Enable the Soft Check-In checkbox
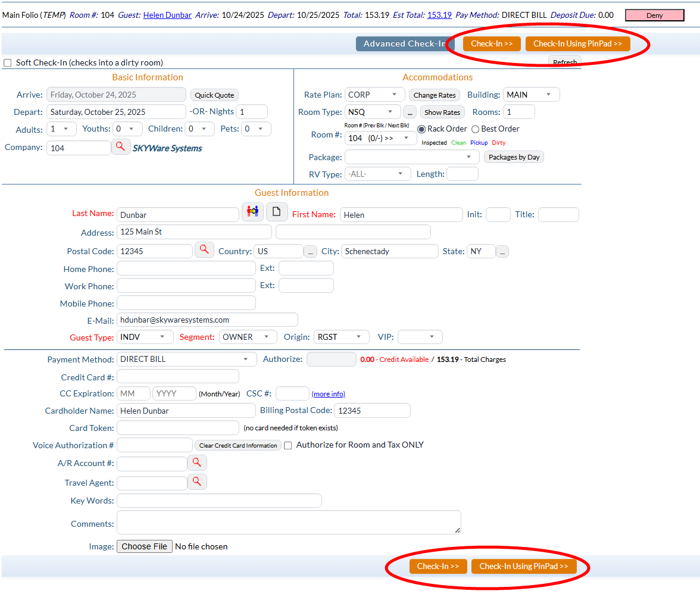This screenshot has height=594, width=700. pos(8,62)
